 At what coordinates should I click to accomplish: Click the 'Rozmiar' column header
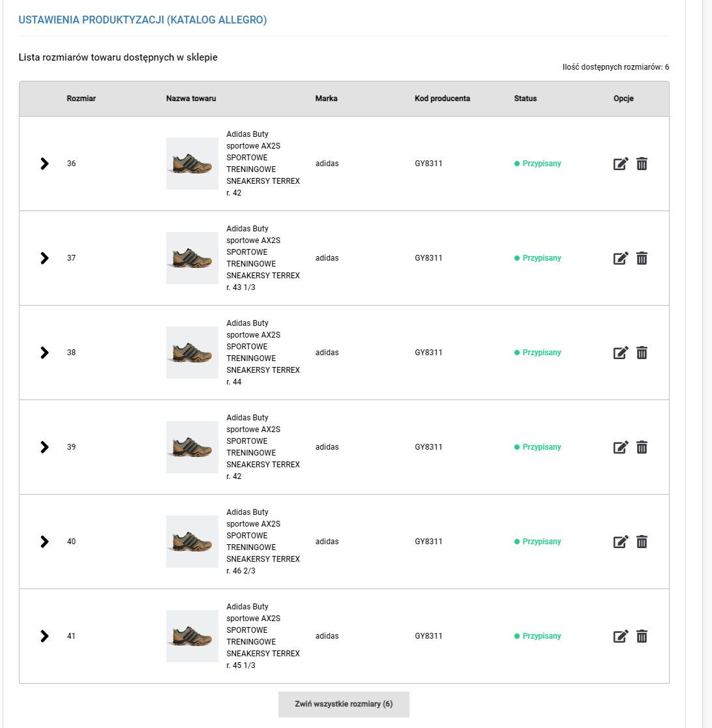point(82,98)
